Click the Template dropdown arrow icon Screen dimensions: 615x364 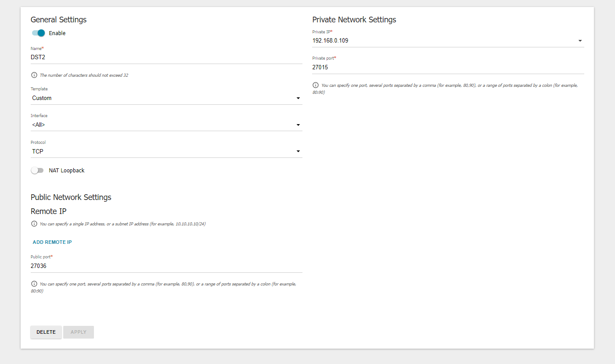[x=298, y=98]
